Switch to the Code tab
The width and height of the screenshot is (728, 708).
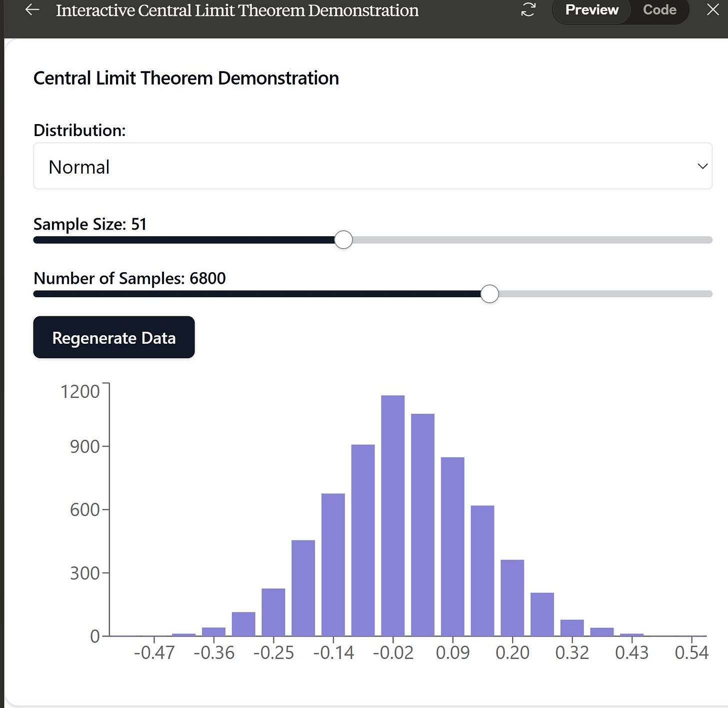coord(659,10)
